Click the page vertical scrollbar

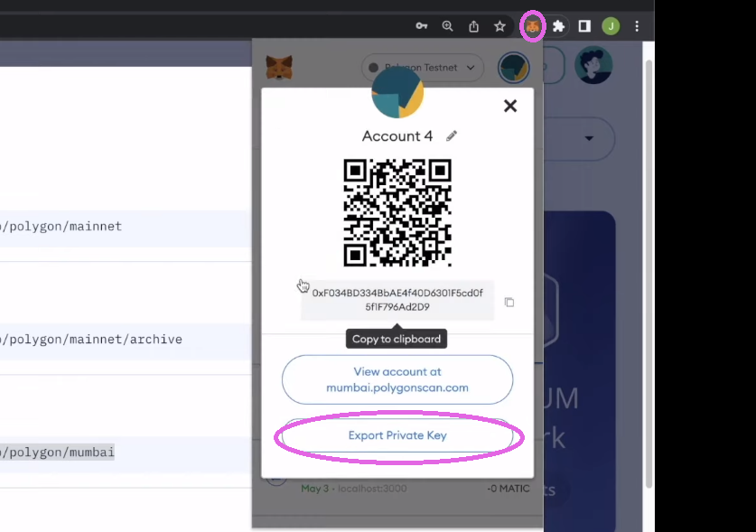click(649, 273)
